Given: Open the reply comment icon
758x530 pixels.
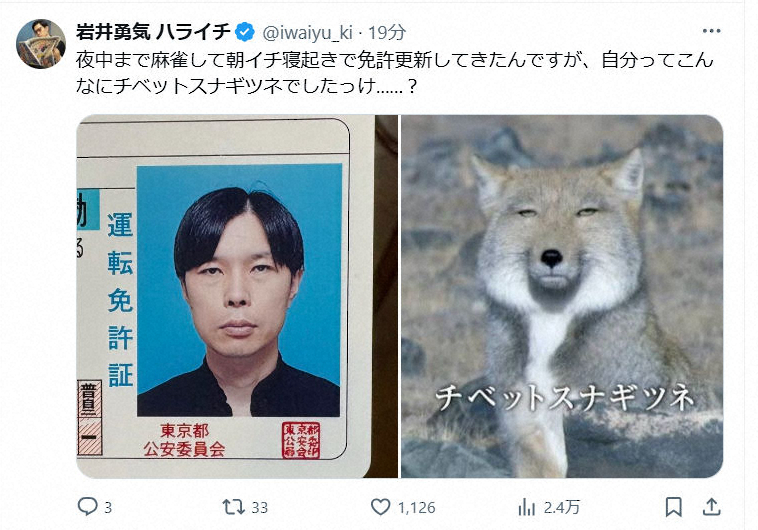Looking at the screenshot, I should tap(87, 507).
